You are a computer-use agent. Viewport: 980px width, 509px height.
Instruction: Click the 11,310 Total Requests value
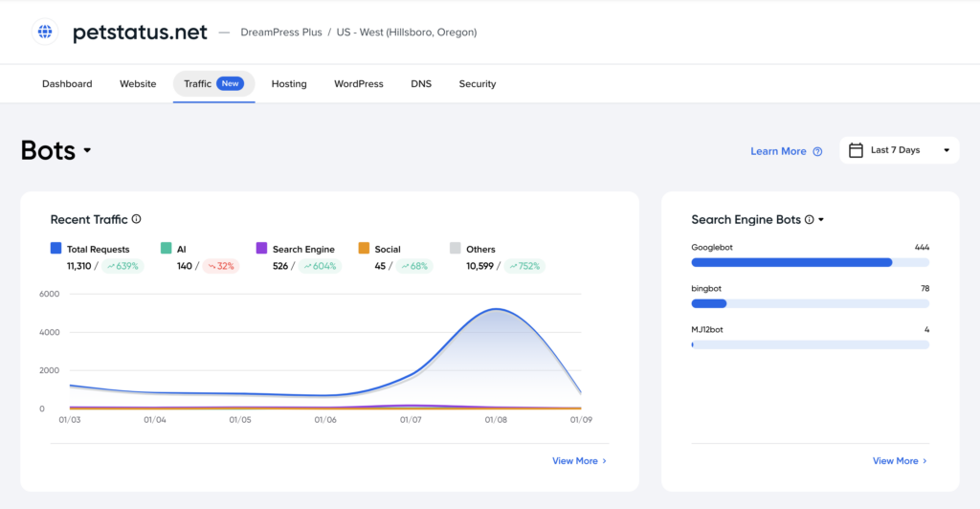tap(78, 266)
